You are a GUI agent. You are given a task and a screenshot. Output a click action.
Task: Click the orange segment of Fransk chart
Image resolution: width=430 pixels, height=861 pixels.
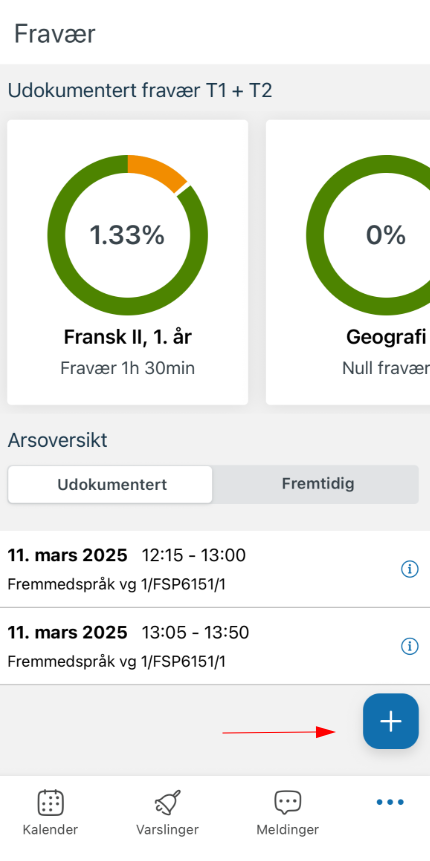[x=155, y=171]
